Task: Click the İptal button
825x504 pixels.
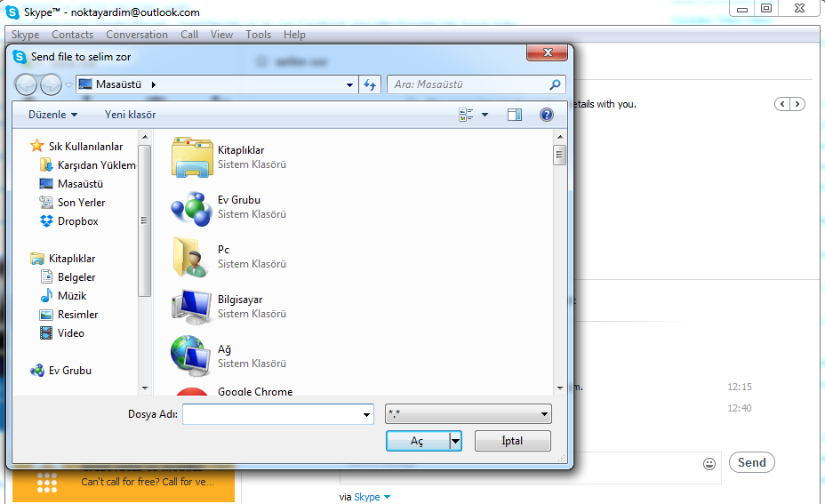Action: point(512,441)
